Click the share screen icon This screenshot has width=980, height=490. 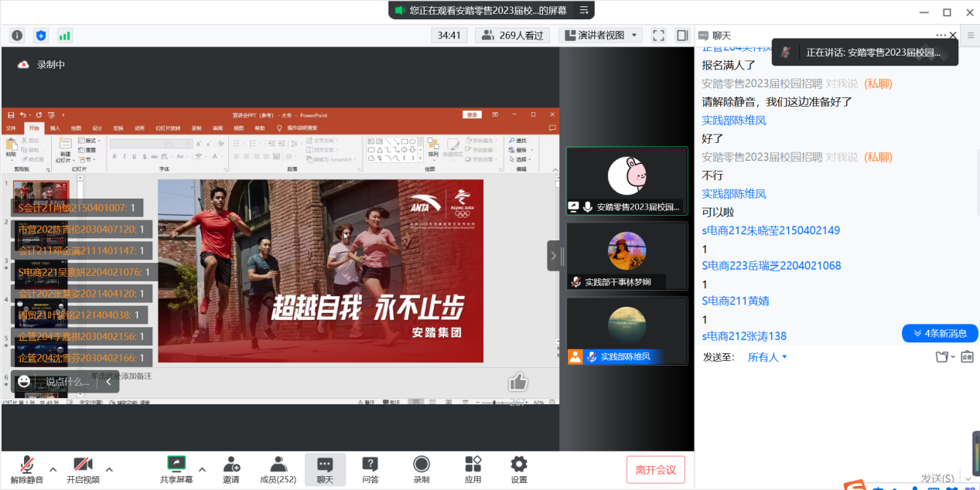tap(177, 463)
